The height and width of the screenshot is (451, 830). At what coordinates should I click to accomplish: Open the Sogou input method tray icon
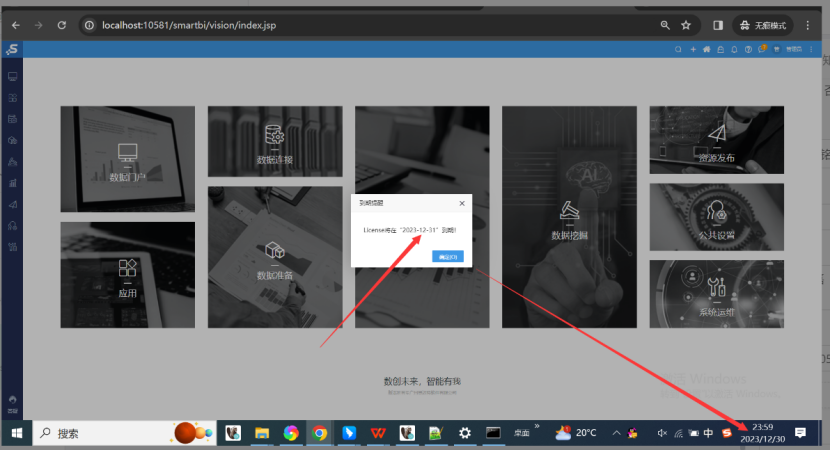[x=726, y=434]
